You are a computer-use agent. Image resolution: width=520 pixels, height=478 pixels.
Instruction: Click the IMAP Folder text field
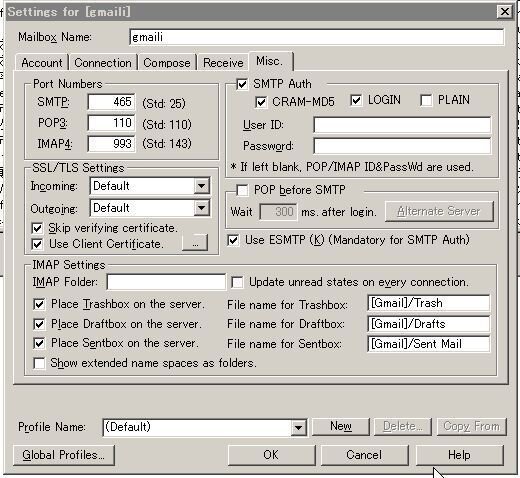pos(166,282)
